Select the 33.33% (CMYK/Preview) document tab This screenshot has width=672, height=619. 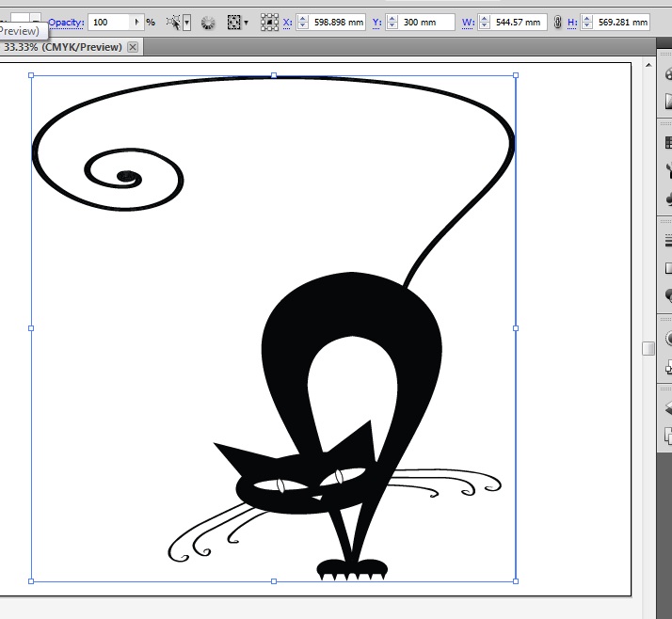(62, 47)
